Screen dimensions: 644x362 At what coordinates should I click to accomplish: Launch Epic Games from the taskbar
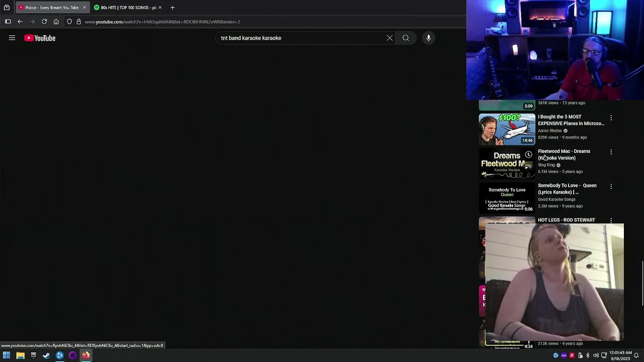click(33, 355)
